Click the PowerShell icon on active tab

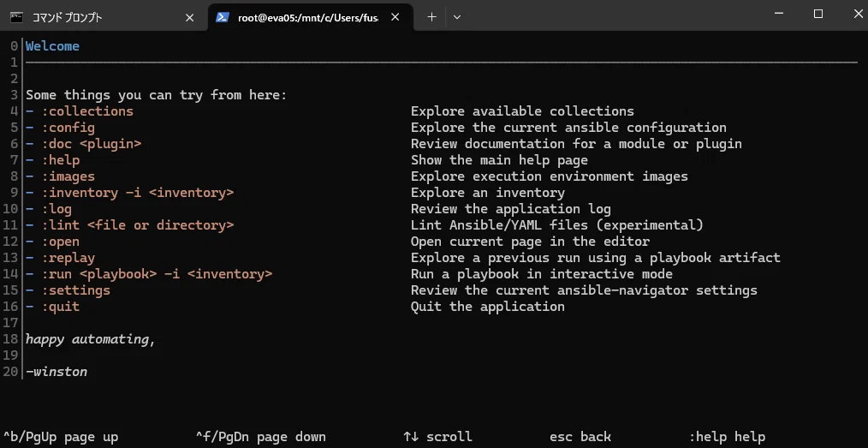pyautogui.click(x=223, y=17)
